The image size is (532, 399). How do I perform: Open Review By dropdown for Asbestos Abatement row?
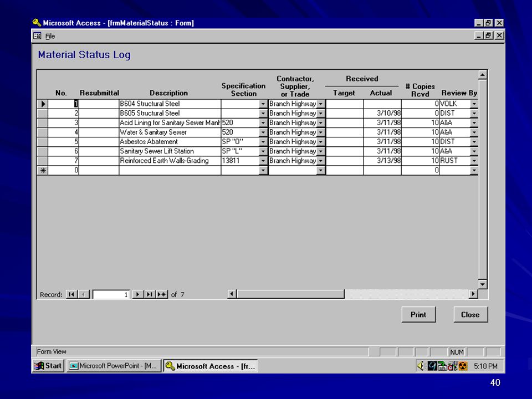[x=474, y=142]
